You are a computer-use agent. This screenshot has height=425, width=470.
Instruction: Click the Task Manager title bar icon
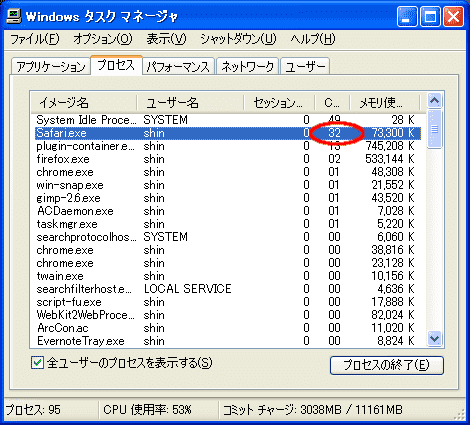click(14, 16)
